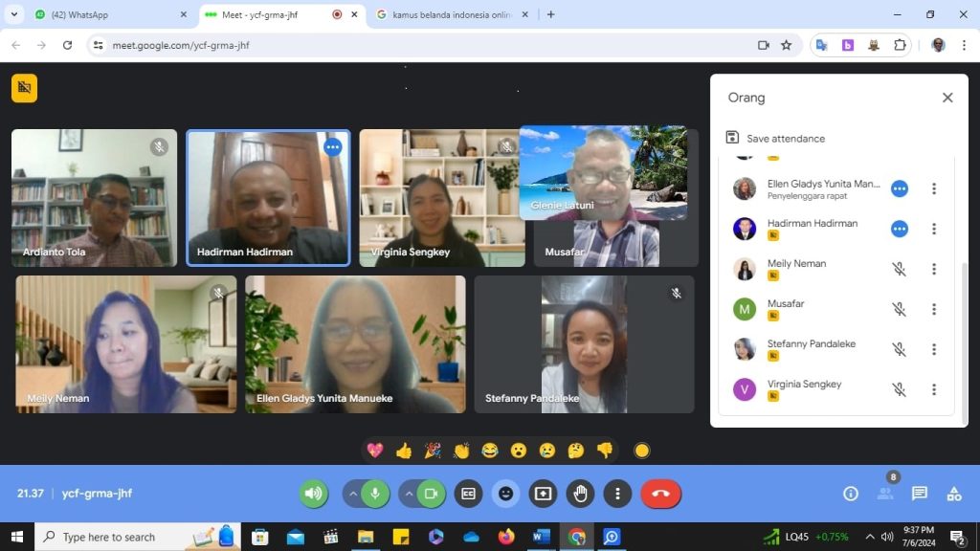
Task: Send the thinking face reaction
Action: point(576,451)
